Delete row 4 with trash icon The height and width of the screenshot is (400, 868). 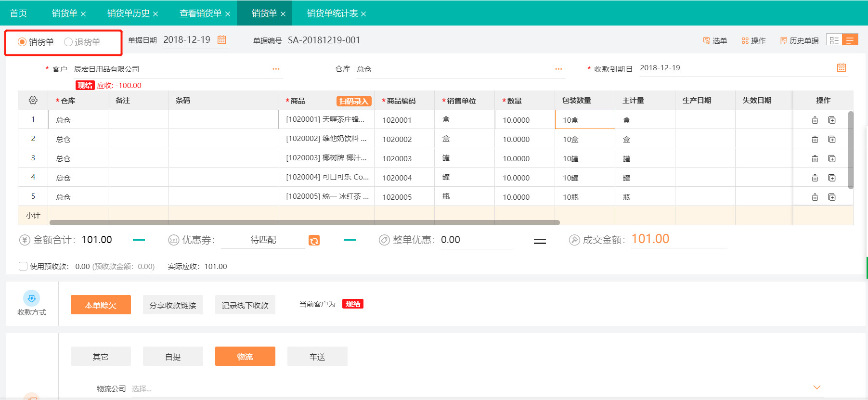tap(815, 178)
